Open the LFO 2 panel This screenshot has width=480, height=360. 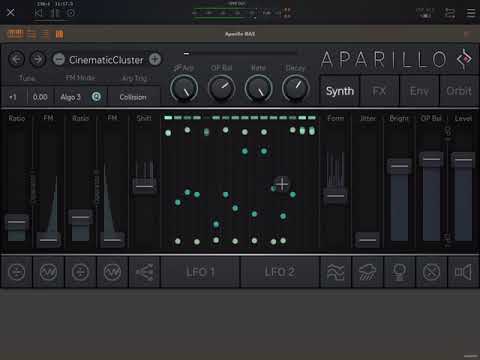[280, 272]
